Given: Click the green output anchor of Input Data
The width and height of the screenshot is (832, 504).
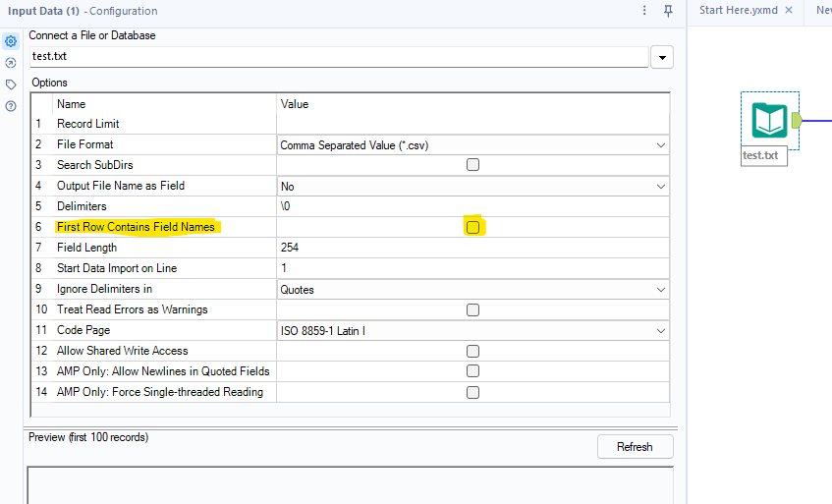Looking at the screenshot, I should tap(797, 121).
